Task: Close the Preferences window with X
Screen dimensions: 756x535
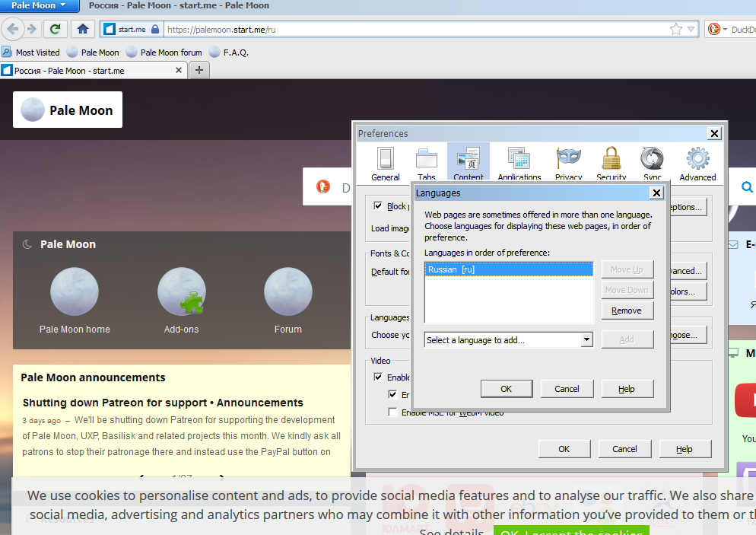Action: (x=714, y=134)
